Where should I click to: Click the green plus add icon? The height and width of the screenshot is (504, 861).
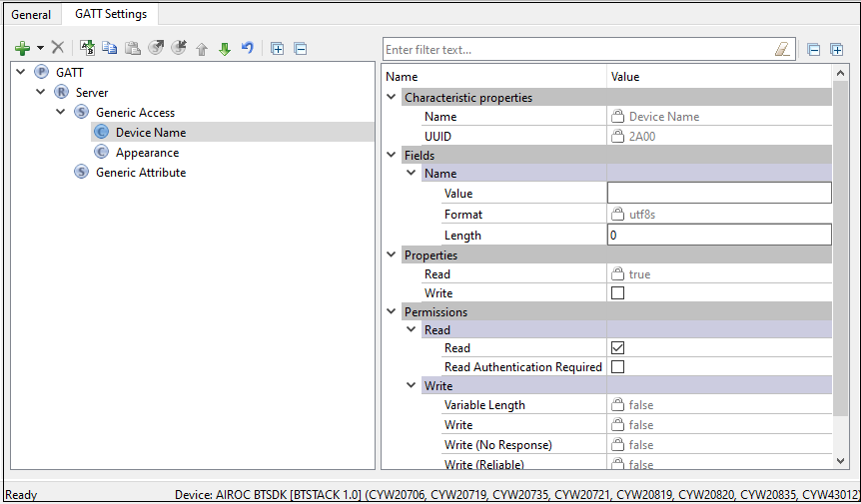(22, 48)
